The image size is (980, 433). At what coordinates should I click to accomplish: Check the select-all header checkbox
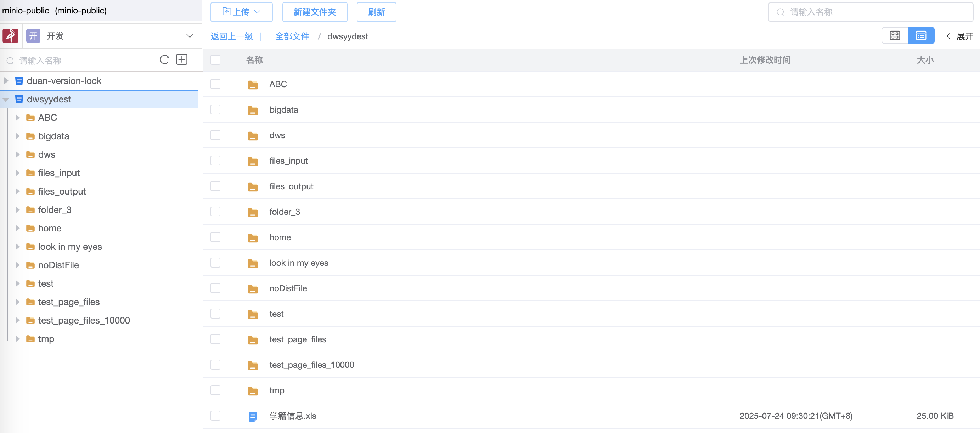(215, 60)
